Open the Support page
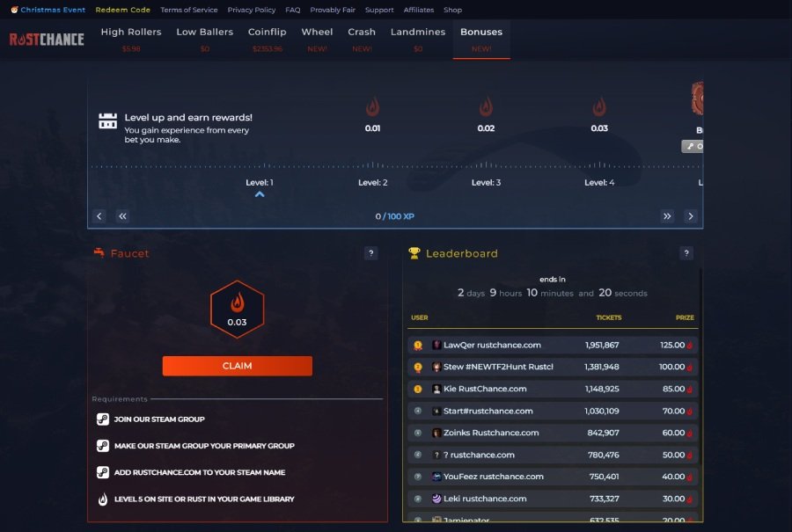This screenshot has width=792, height=532. pyautogui.click(x=379, y=10)
